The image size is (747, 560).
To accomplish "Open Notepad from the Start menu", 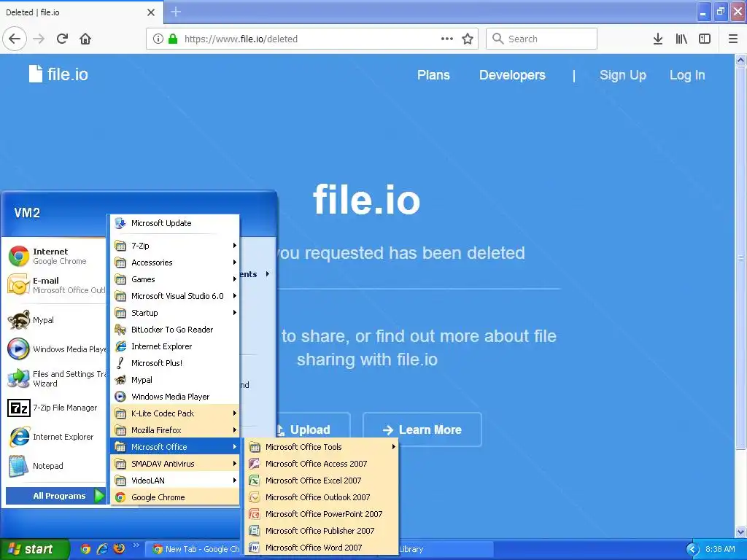I will pyautogui.click(x=55, y=466).
